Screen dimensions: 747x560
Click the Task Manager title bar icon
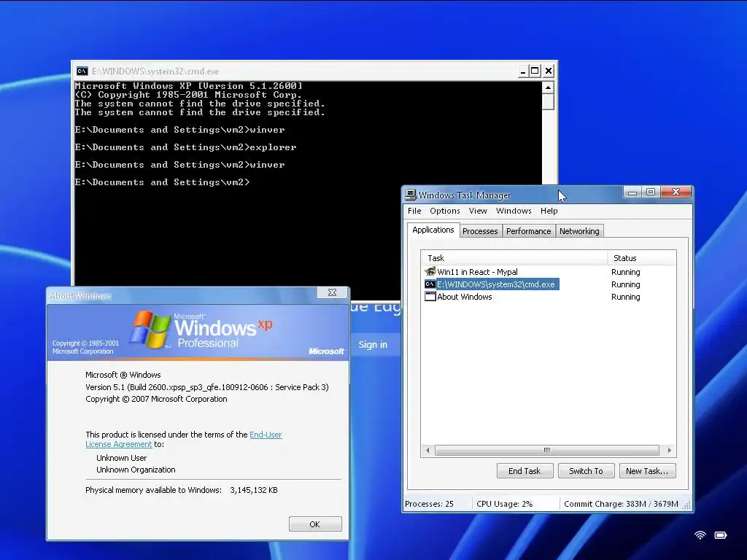[x=410, y=195]
